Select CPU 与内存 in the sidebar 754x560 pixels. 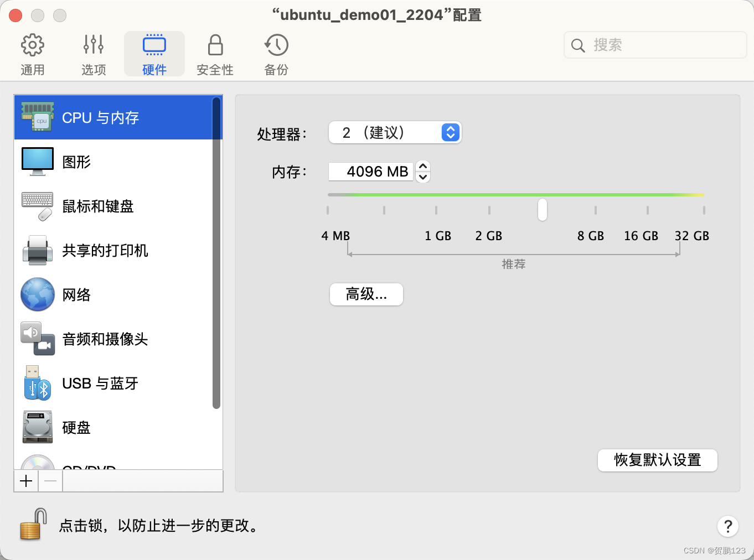point(100,117)
